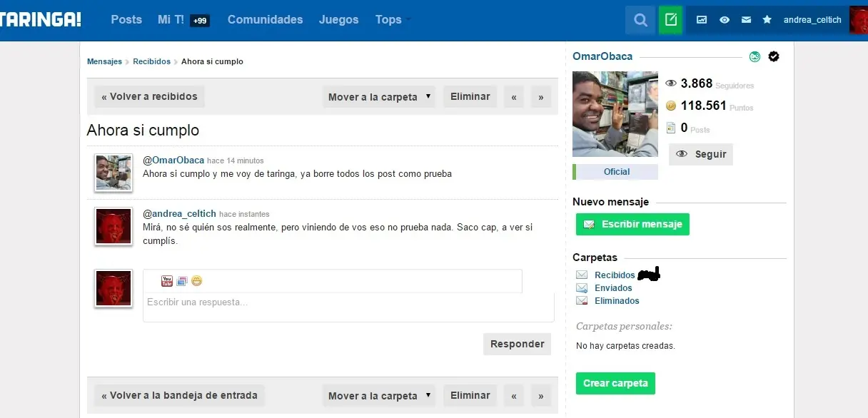The image size is (868, 418).
Task: Click the 'hace 14 minutos' timestamp
Action: coord(236,161)
